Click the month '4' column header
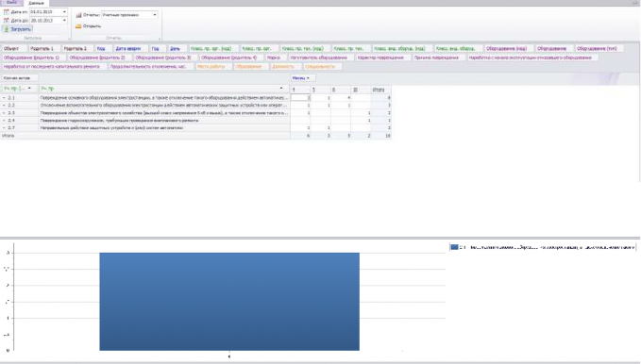The width and height of the screenshot is (641, 364). point(300,90)
